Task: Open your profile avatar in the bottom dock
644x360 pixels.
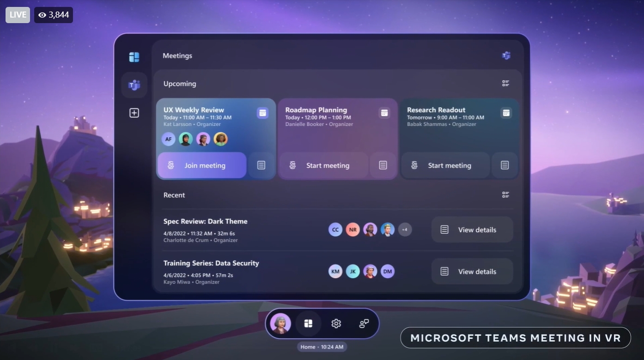Action: point(280,323)
